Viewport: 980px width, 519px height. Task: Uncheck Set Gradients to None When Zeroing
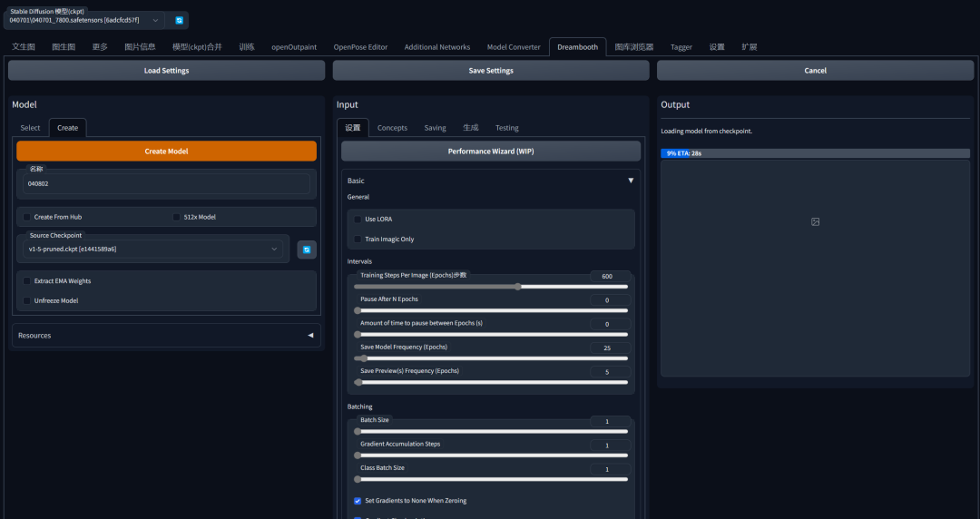[358, 501]
